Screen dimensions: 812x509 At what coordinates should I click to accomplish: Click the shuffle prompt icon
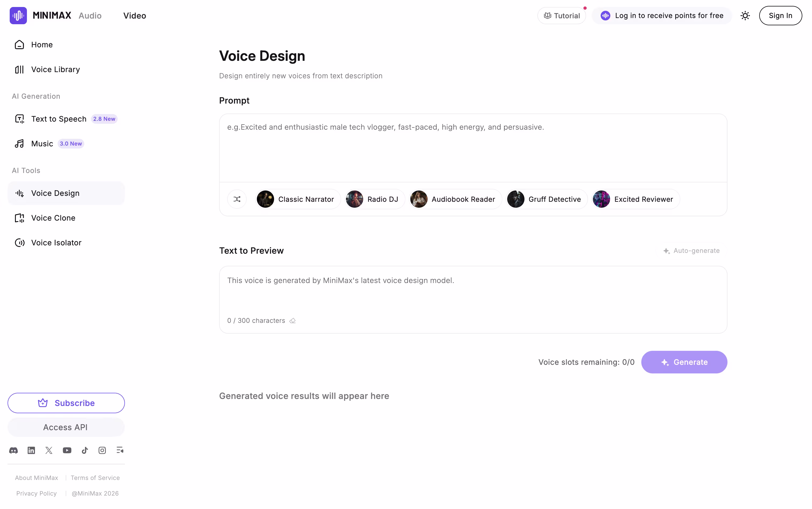click(x=237, y=199)
